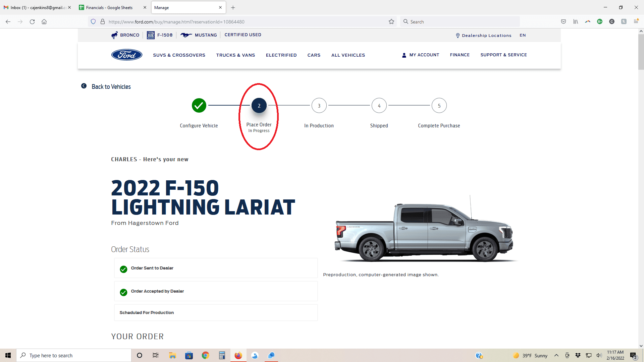This screenshot has width=644, height=362.
Task: Click the Firefox Library icon
Action: (576, 21)
